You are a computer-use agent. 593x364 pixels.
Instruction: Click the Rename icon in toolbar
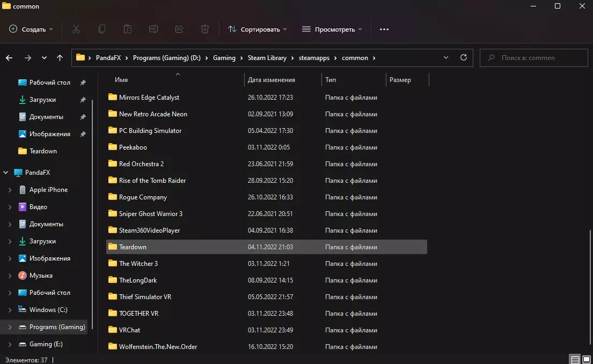(x=153, y=29)
